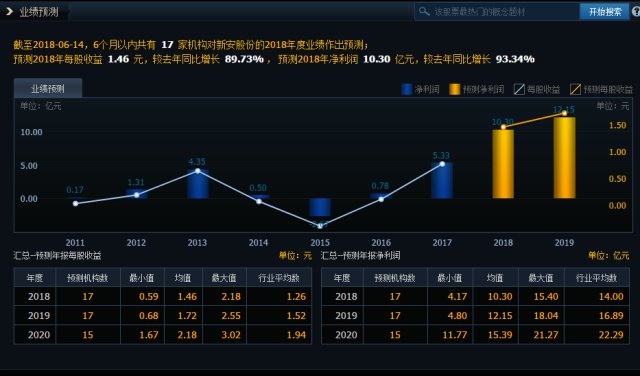Click the 2012 EPS data point
Screen dimensions: 640x376
click(137, 195)
